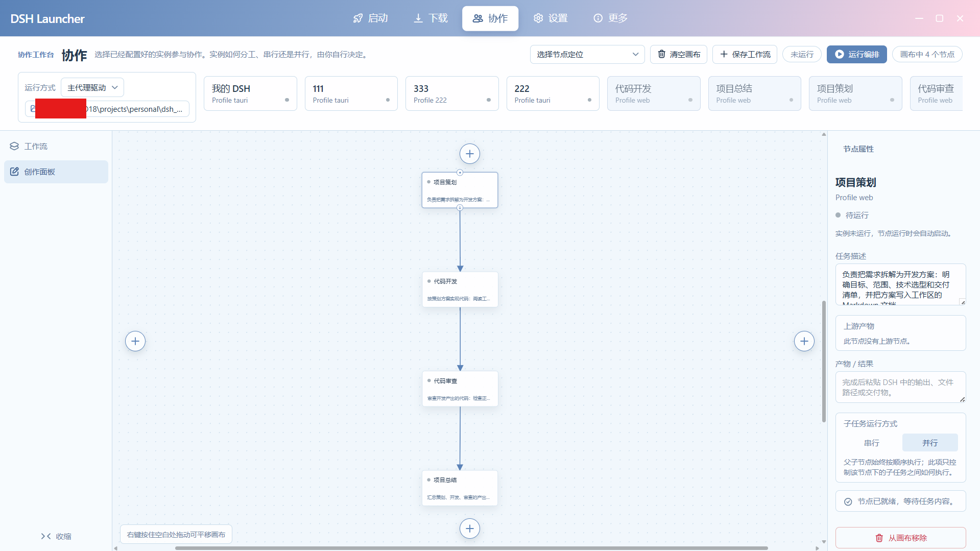The image size is (980, 551).
Task: Open the 选择节点定位 dropdown
Action: [587, 54]
